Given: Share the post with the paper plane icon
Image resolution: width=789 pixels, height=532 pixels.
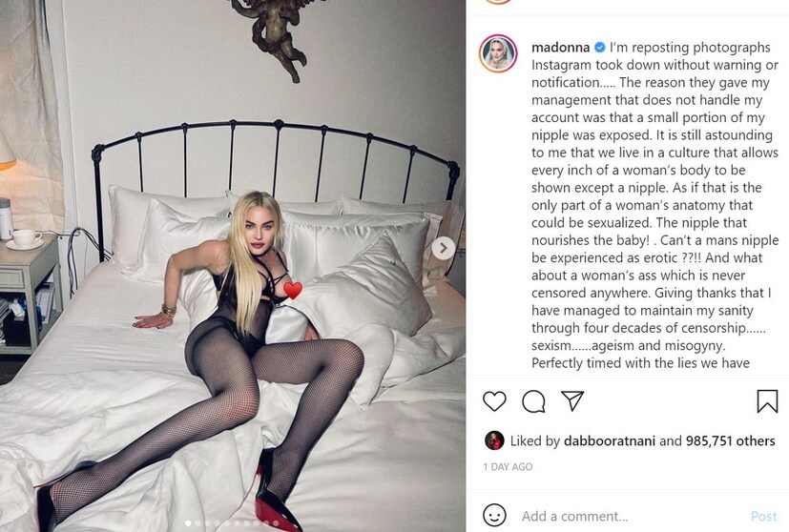Looking at the screenshot, I should tap(572, 400).
